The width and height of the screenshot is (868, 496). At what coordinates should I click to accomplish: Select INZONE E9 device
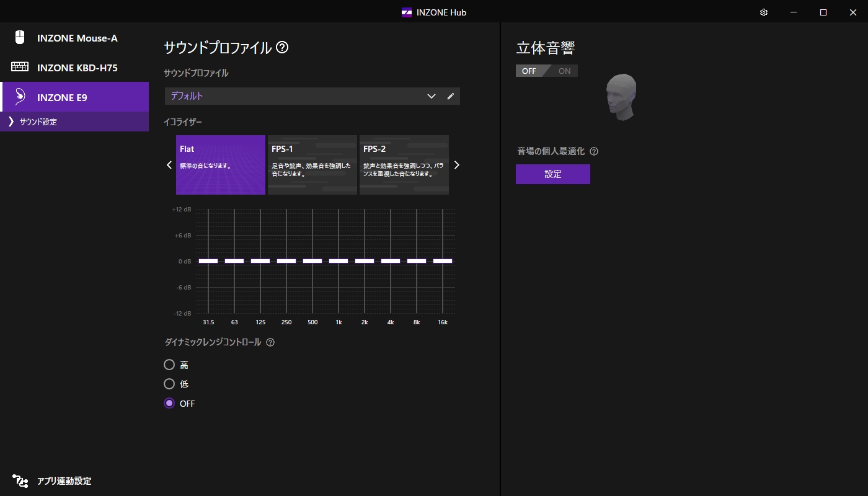74,97
